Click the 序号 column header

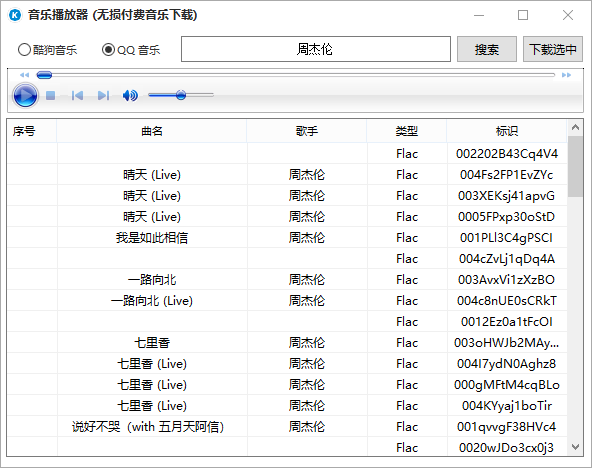32,131
